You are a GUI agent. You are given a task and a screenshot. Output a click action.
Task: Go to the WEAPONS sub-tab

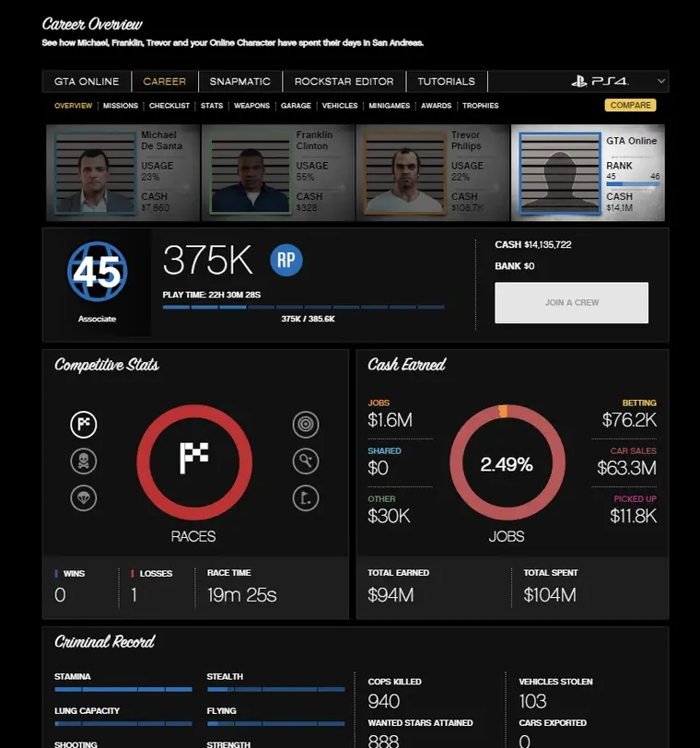pyautogui.click(x=251, y=105)
